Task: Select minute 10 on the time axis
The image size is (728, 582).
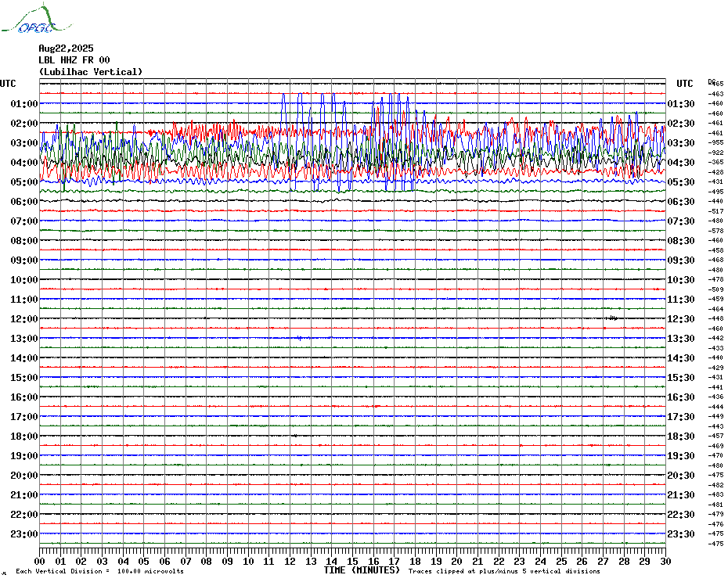Action: [248, 561]
